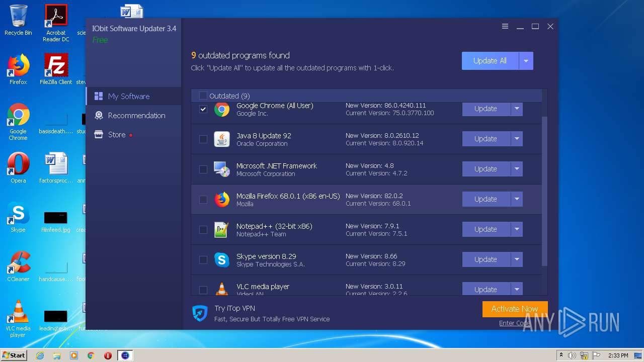
Task: Open Chrome from the taskbar
Action: [91, 355]
